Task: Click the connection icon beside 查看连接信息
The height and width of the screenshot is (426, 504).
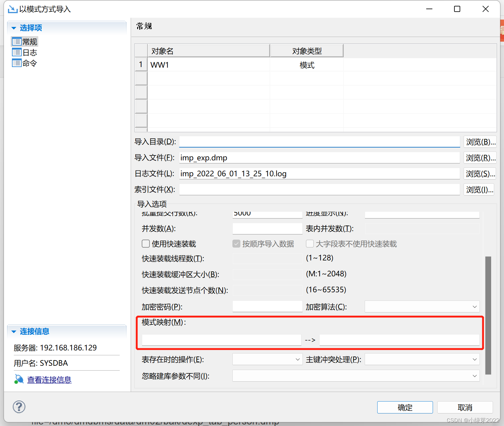Action: (19, 379)
